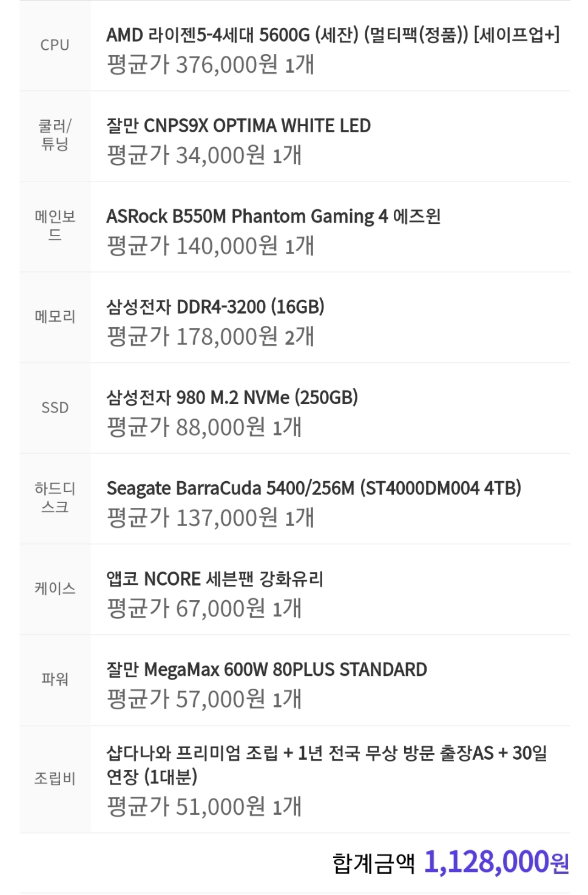Image resolution: width=588 pixels, height=895 pixels.
Task: Open the AMD 라이젠5 5600G product name
Action: point(333,35)
